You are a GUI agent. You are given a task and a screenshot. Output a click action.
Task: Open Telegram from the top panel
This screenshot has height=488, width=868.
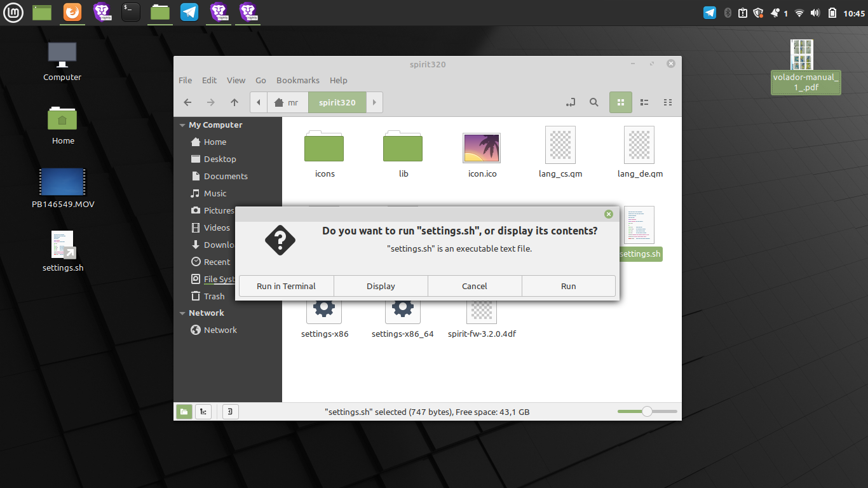[189, 11]
